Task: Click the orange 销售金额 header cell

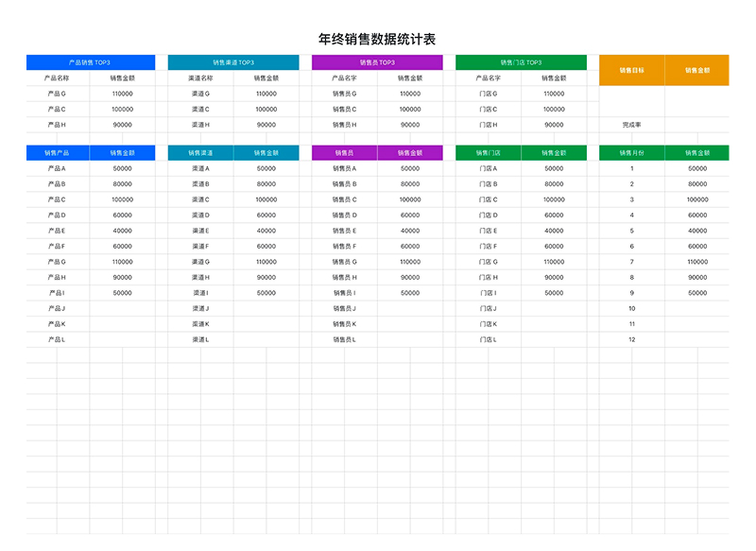Action: click(x=697, y=70)
